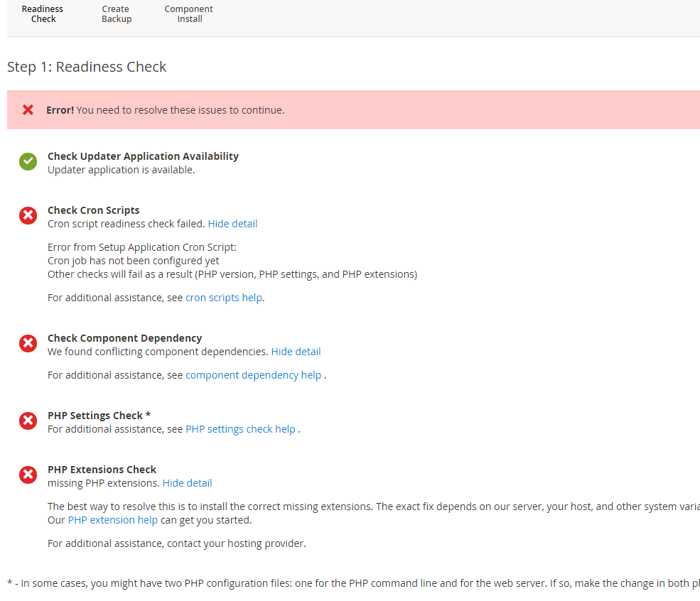Switch to the Component Install step
This screenshot has width=700, height=601.
click(189, 14)
